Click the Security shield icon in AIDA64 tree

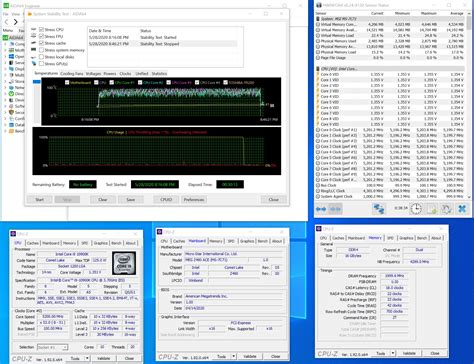(11, 113)
